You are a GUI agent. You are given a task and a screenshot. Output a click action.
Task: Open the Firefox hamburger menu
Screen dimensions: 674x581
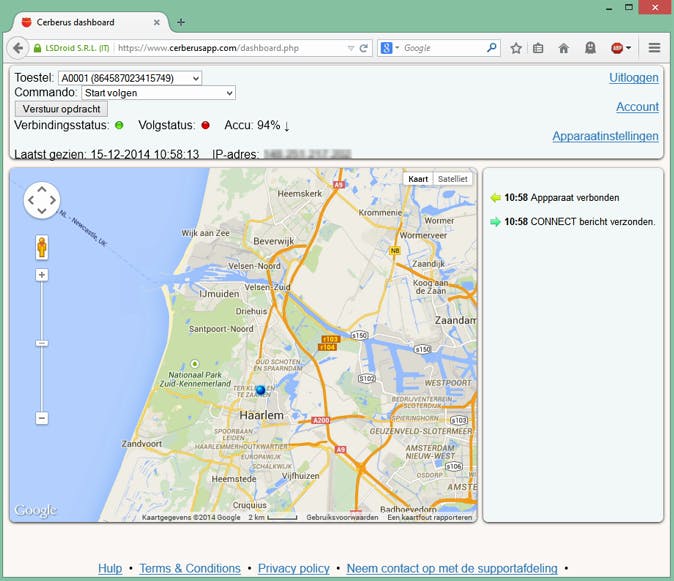click(654, 48)
